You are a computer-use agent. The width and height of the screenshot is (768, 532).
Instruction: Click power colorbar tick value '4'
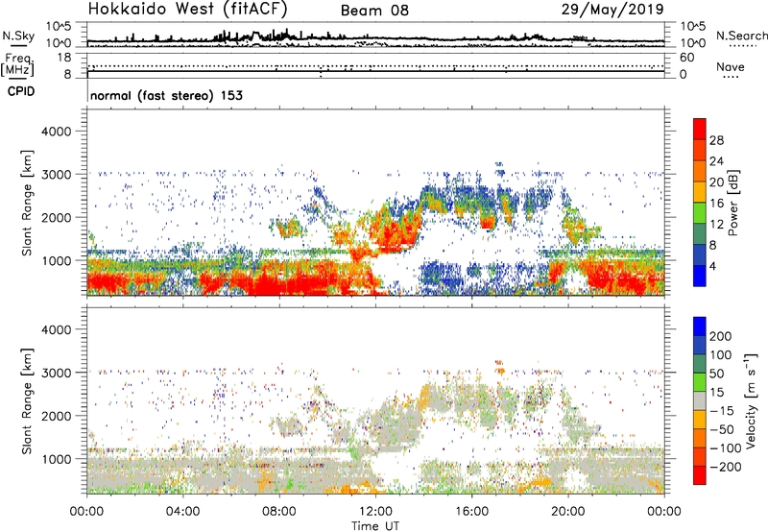[712, 266]
